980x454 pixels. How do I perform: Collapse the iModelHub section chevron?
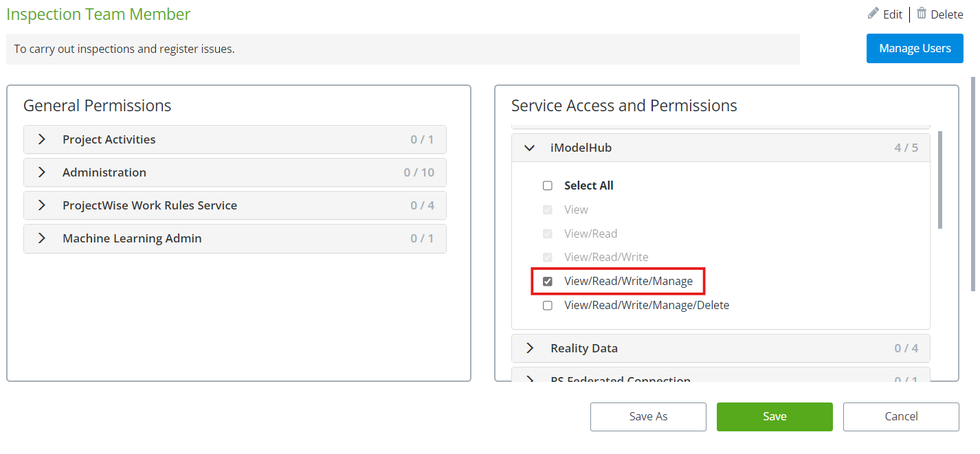coord(530,148)
